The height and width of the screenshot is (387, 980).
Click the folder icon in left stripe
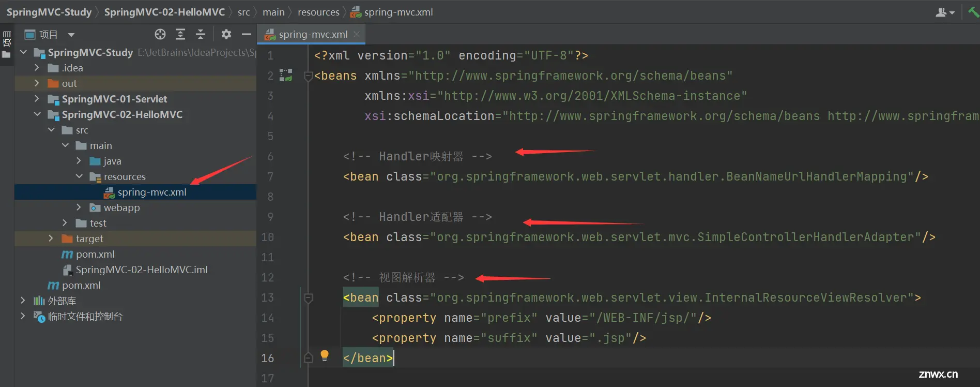pyautogui.click(x=6, y=55)
